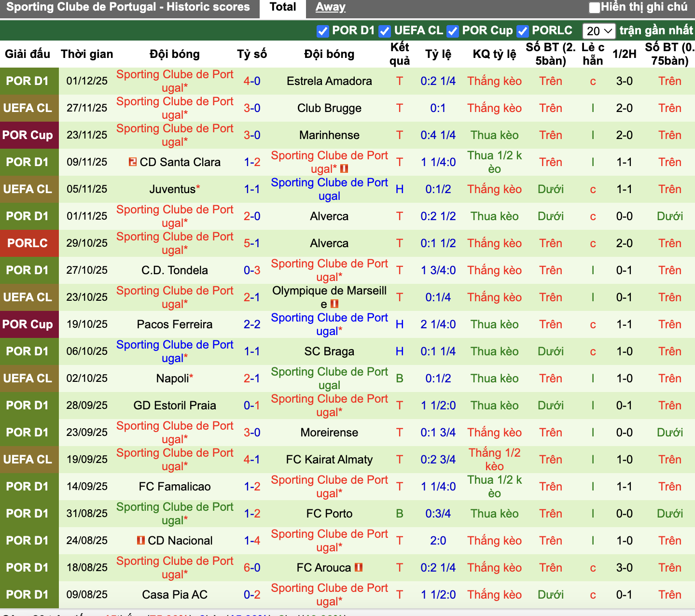
Task: Click the Kết quả column header
Action: [x=400, y=54]
